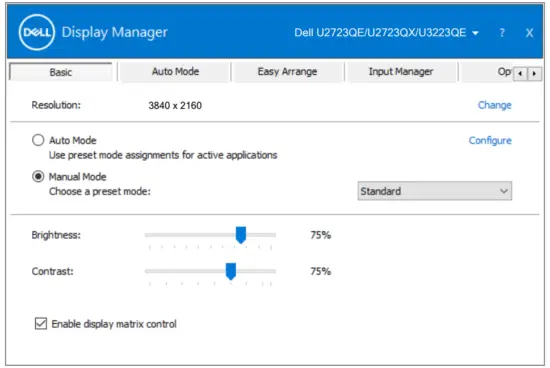Image resolution: width=550 pixels, height=368 pixels.
Task: Open the monitor model dropdown
Action: [x=386, y=33]
